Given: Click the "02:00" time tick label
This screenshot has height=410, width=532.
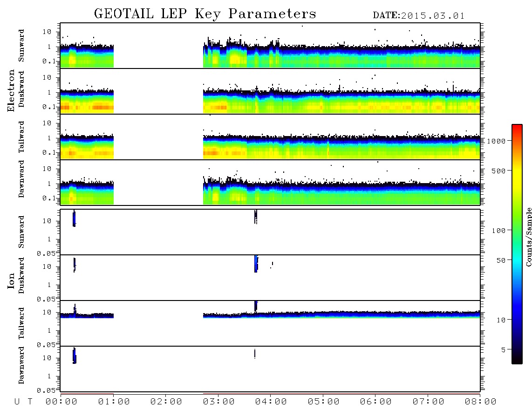Looking at the screenshot, I should click(166, 402).
